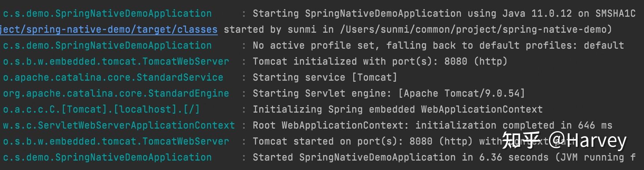Click the TomcatWebServer logger on the initialized line

click(x=116, y=61)
